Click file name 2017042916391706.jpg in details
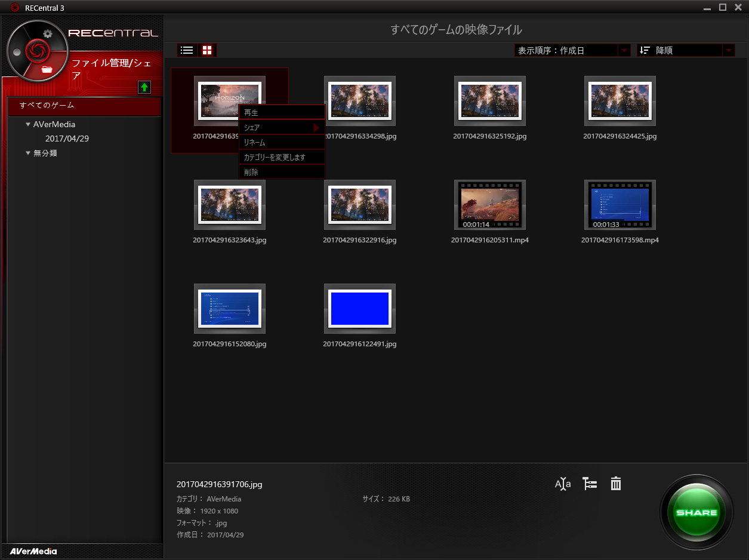This screenshot has height=560, width=749. pos(220,484)
